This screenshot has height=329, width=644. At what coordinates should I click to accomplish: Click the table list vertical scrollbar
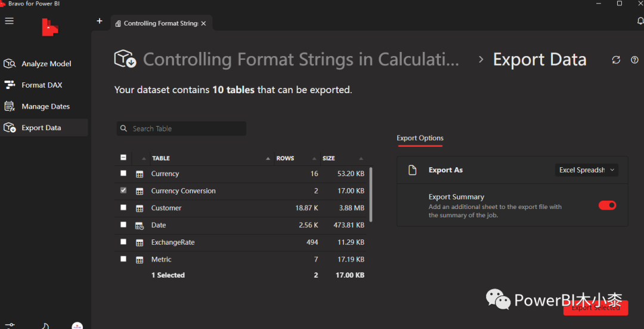371,194
